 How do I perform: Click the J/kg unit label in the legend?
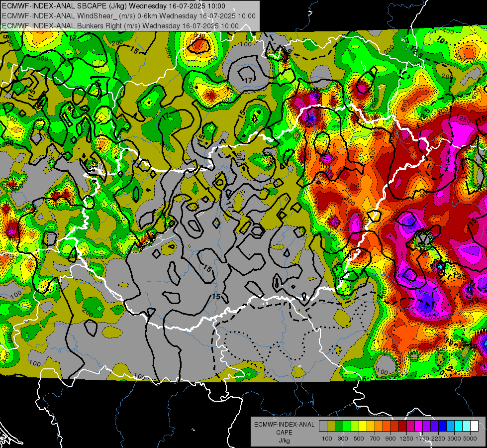pyautogui.click(x=284, y=441)
